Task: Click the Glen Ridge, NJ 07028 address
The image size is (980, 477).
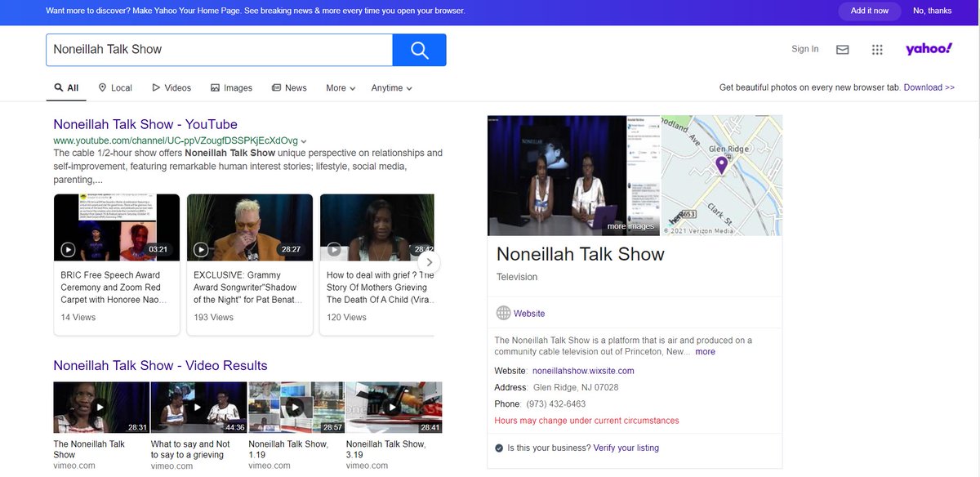Action: [576, 387]
